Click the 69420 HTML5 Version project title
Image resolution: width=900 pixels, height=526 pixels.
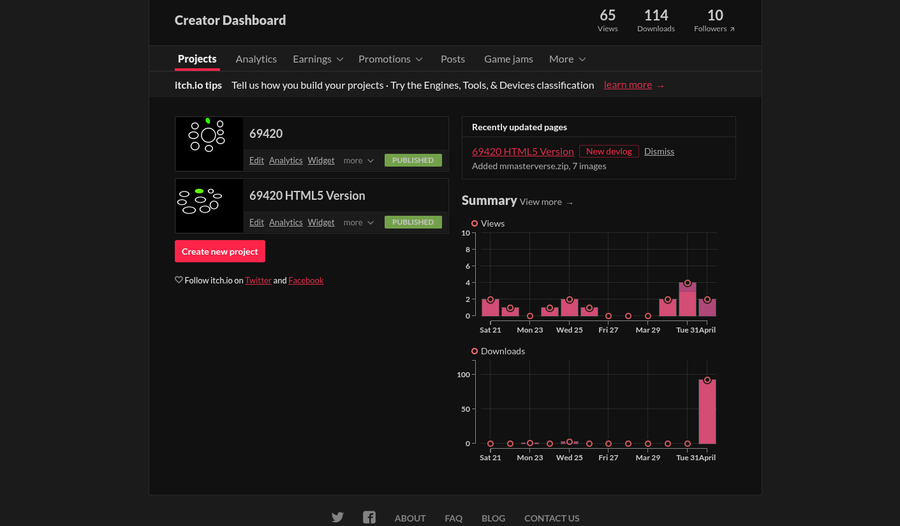point(307,196)
